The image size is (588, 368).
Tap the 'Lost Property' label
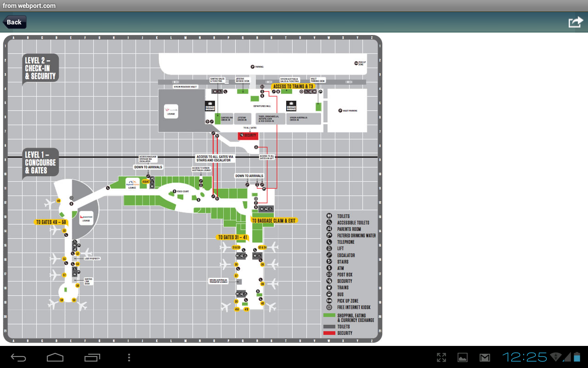(x=92, y=259)
